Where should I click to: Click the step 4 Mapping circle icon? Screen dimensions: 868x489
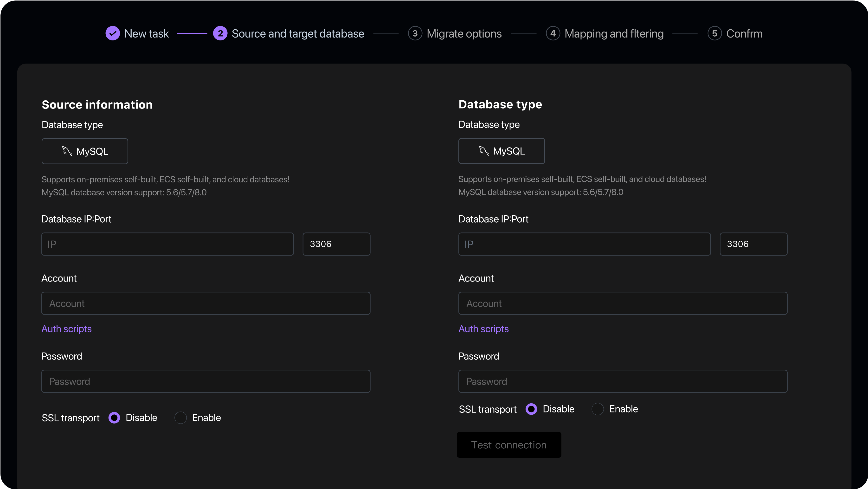[553, 33]
